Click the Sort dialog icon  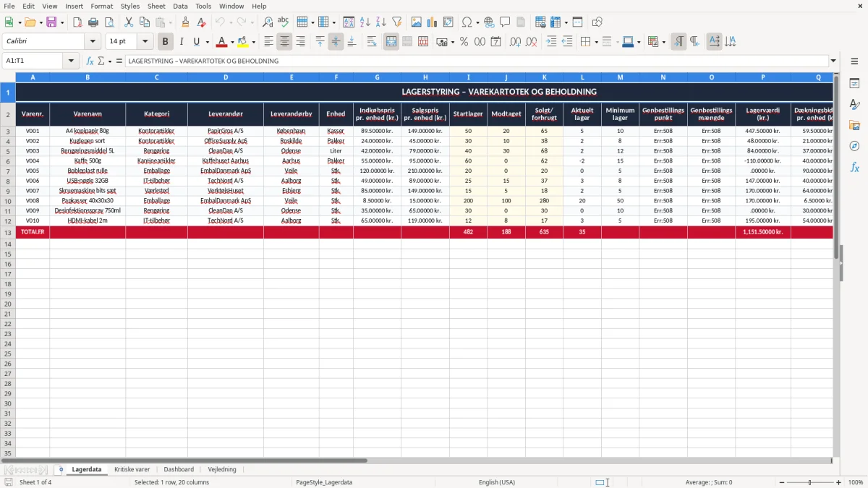349,22
